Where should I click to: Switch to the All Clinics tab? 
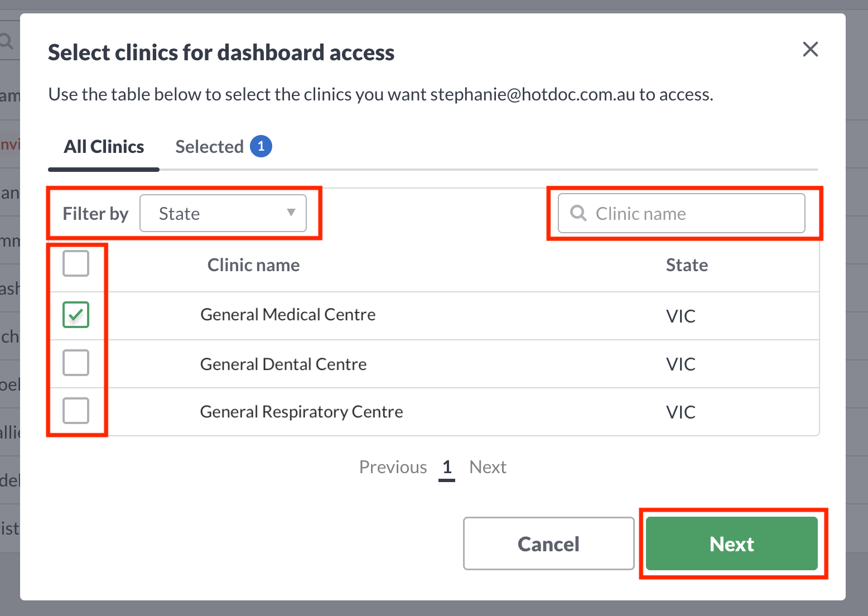(103, 146)
